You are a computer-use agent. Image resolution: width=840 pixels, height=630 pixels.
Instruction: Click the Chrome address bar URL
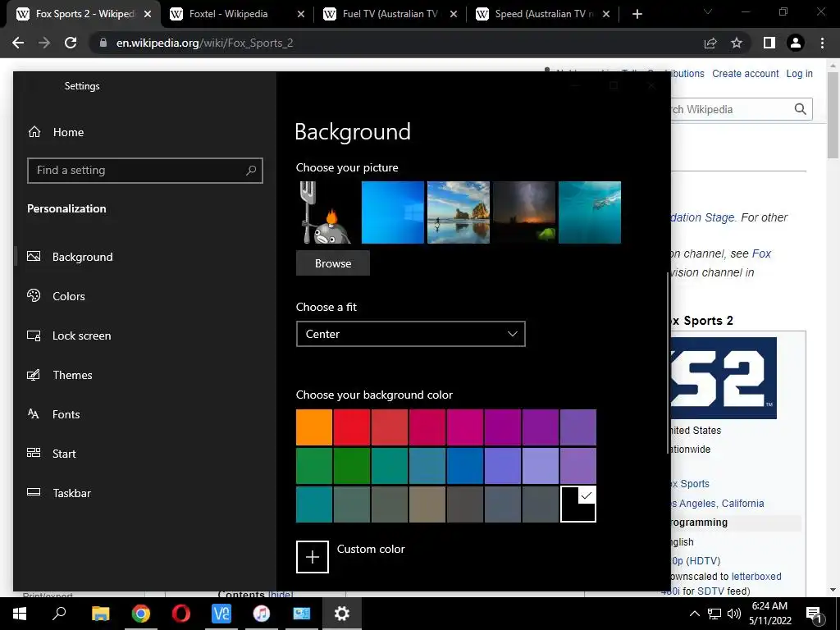click(204, 43)
